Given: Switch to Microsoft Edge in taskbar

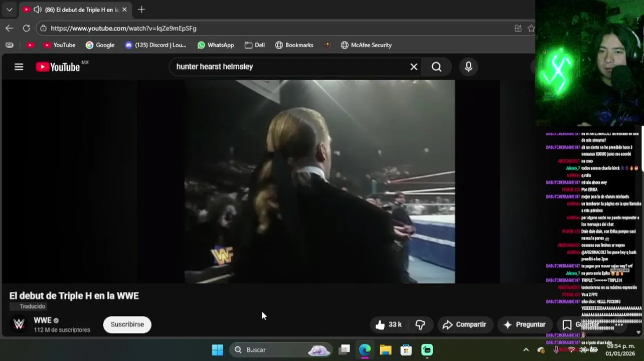Looking at the screenshot, I should tap(365, 349).
